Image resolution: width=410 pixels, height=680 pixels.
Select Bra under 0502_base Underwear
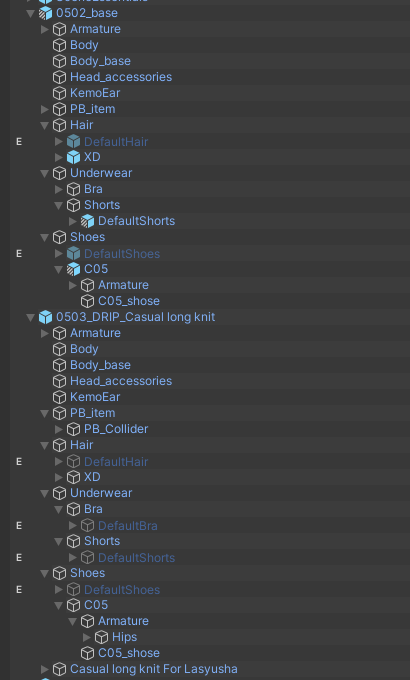pos(93,189)
